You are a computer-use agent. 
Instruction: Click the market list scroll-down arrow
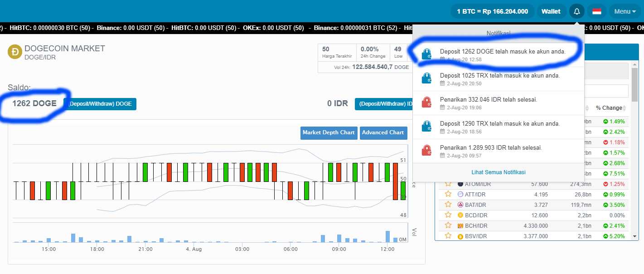pos(635,236)
